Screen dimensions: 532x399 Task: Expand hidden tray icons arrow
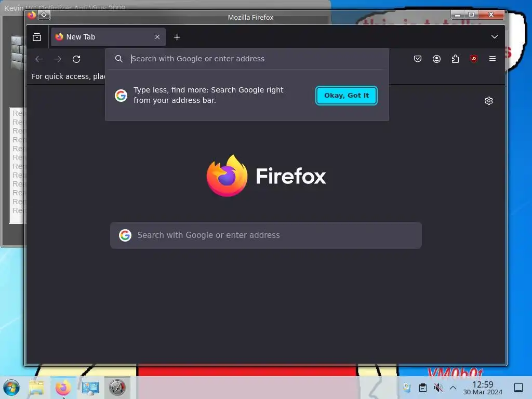(453, 388)
